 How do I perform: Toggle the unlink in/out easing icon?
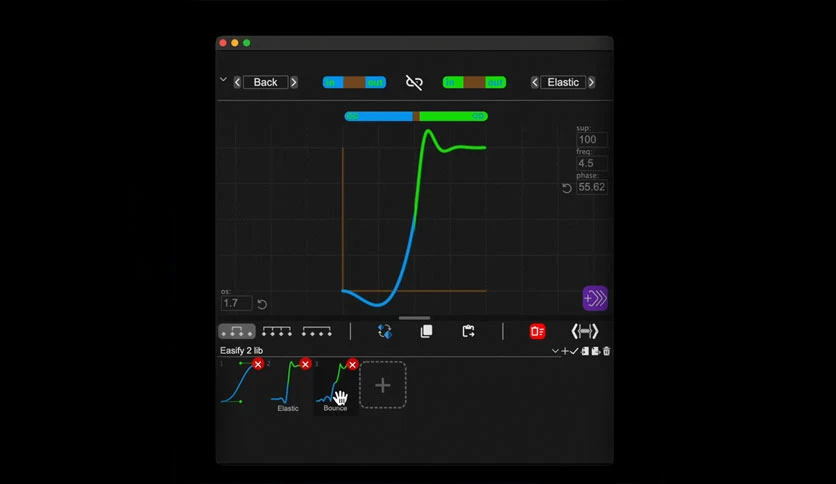coord(414,82)
